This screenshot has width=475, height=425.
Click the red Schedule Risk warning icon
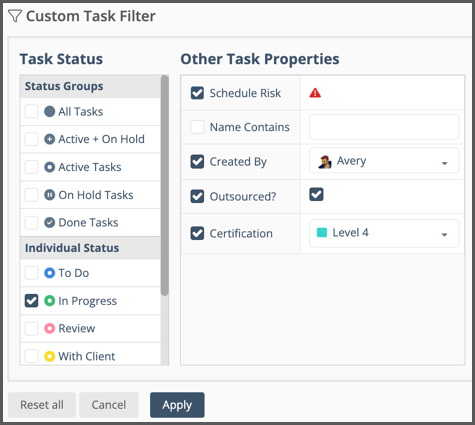click(315, 93)
